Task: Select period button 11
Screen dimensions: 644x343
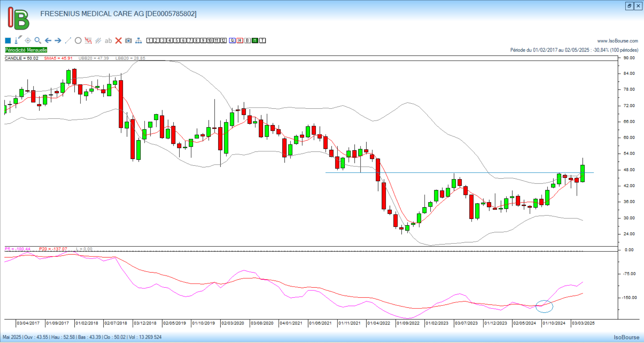Action: click(217, 41)
